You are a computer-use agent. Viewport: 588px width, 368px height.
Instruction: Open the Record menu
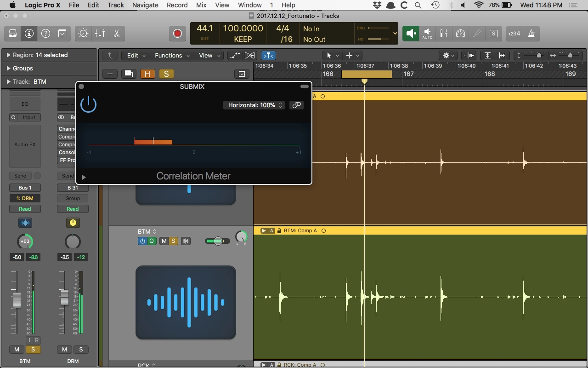[x=177, y=5]
